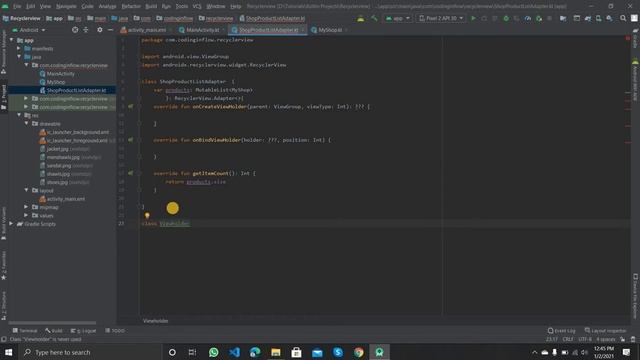The image size is (640, 360).
Task: Open the Refactor menu
Action: click(x=131, y=6)
